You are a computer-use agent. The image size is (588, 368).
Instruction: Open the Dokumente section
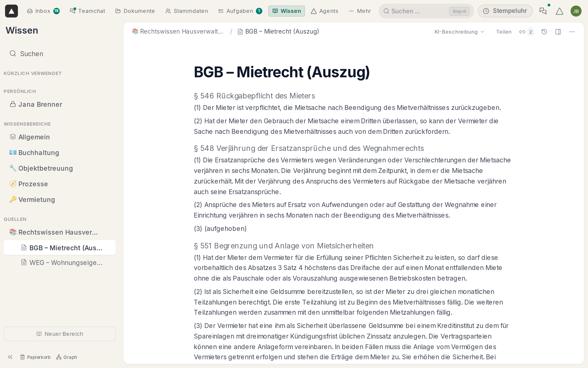point(135,11)
